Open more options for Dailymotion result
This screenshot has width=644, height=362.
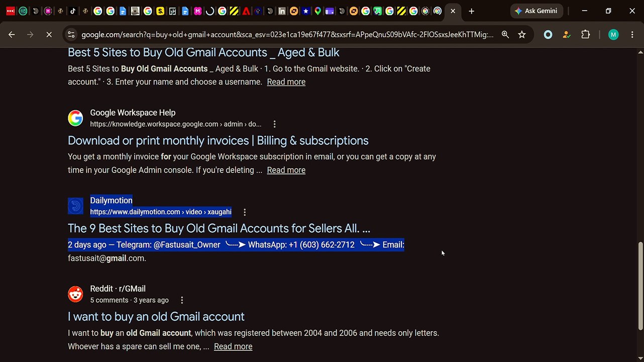[245, 212]
